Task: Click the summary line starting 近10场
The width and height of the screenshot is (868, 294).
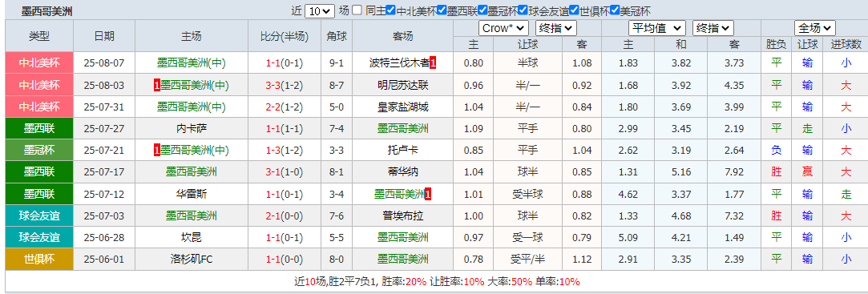Action: click(x=438, y=282)
